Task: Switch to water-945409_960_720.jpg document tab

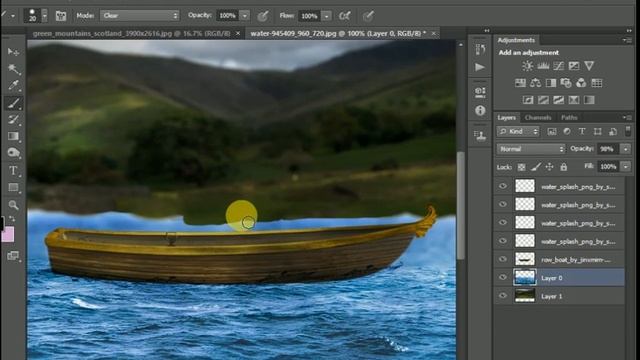Action: [x=343, y=33]
